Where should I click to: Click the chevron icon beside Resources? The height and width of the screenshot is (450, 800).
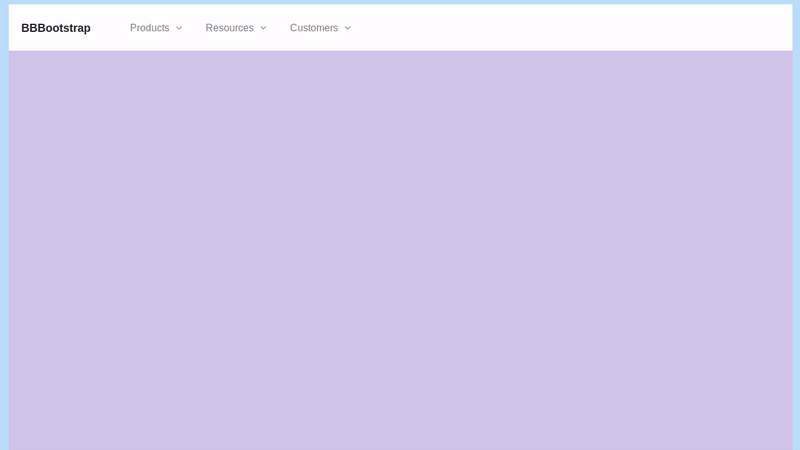click(x=263, y=28)
